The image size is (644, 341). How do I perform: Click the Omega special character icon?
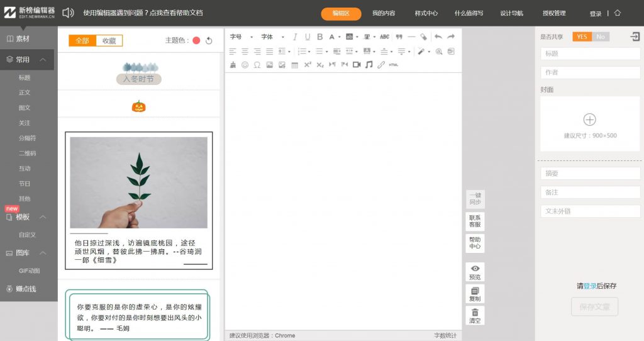pyautogui.click(x=257, y=65)
